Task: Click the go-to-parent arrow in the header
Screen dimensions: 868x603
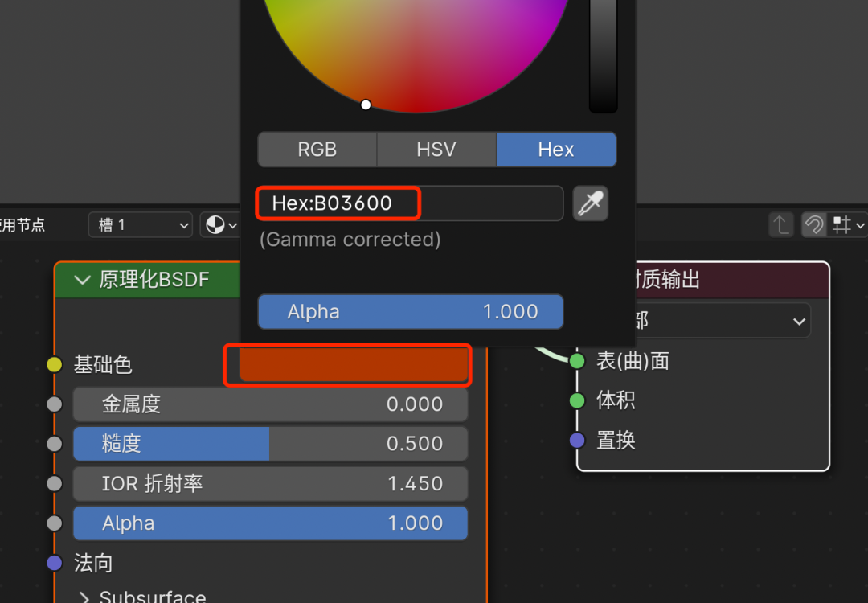Action: coord(780,224)
